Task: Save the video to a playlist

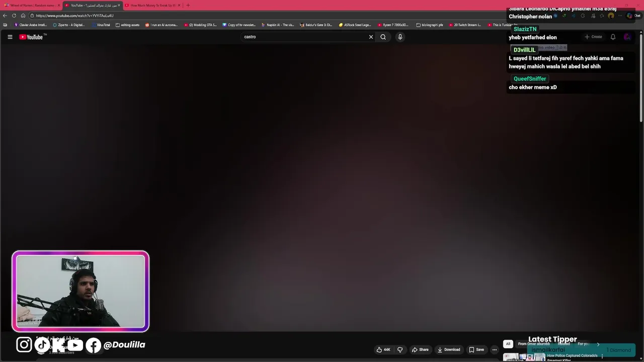Action: (476, 349)
